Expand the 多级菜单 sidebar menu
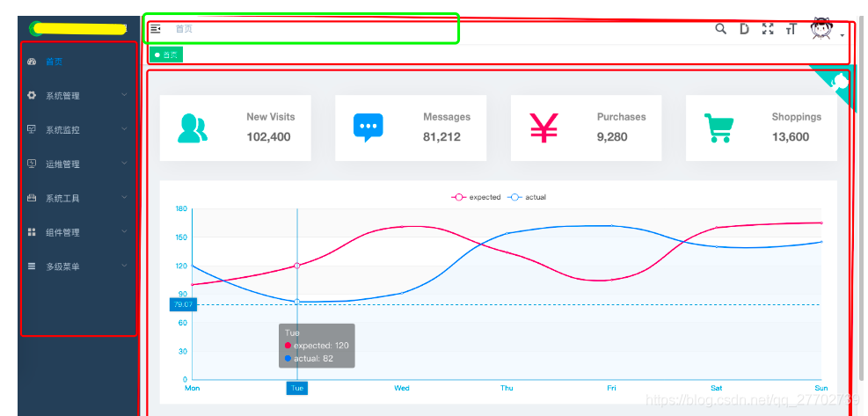868x416 pixels. [77, 266]
